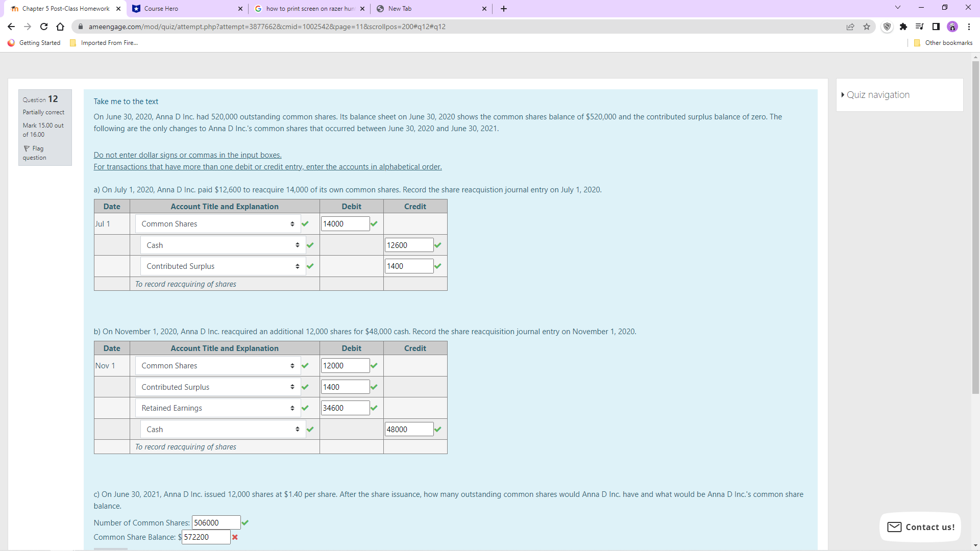Click the Common Share Balance input
This screenshot has width=980, height=551.
[206, 537]
